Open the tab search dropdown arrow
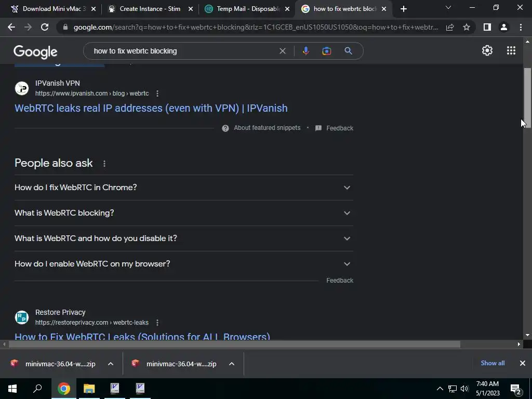Viewport: 532px width, 399px height. click(448, 7)
